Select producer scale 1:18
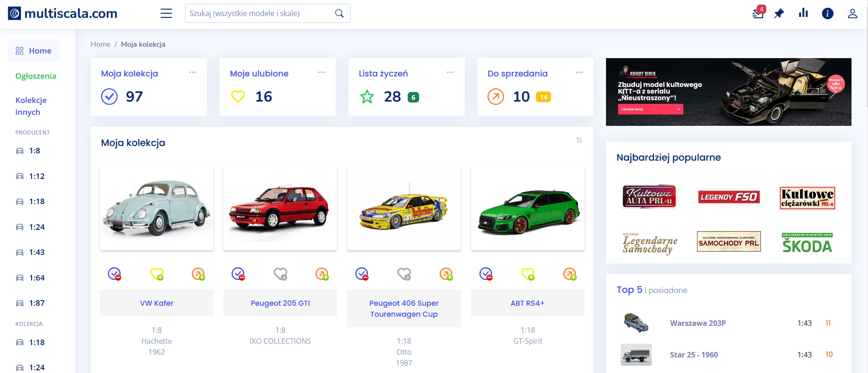This screenshot has height=373, width=868. tap(30, 201)
